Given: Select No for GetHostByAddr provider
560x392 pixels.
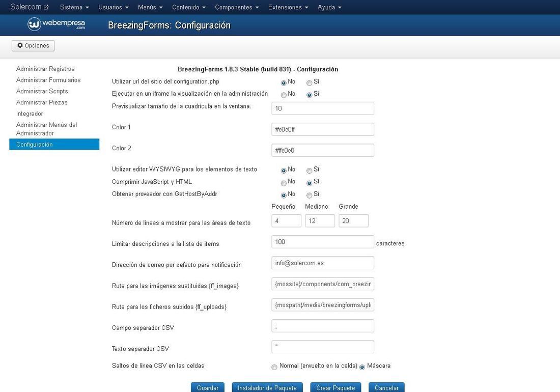Looking at the screenshot, I should pos(284,195).
